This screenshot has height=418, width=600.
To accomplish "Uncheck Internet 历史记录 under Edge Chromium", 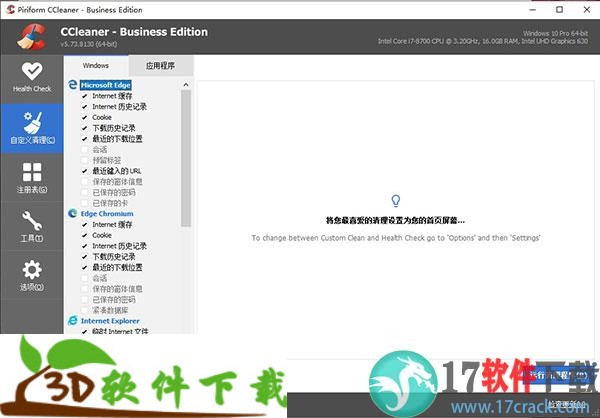I will click(85, 246).
